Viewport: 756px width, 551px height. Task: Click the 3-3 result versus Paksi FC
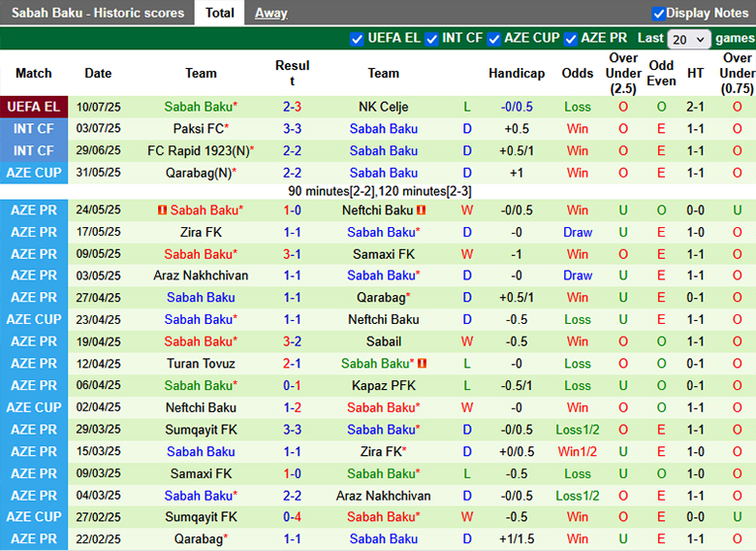pos(292,129)
